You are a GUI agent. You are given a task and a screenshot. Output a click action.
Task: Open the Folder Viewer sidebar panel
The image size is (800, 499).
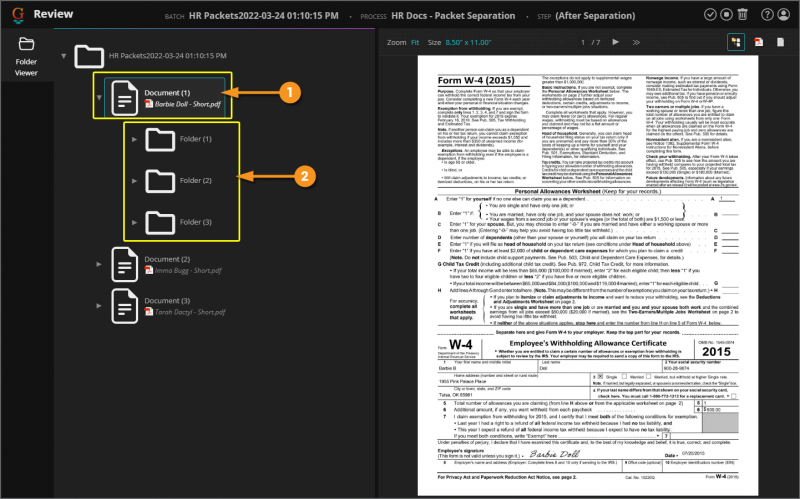26,57
